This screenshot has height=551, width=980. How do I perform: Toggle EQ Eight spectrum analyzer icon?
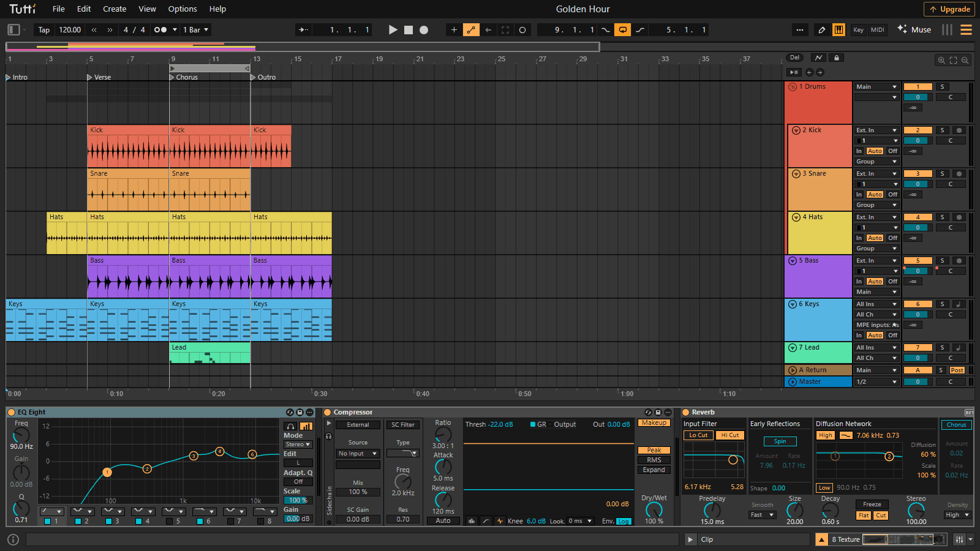pyautogui.click(x=306, y=426)
